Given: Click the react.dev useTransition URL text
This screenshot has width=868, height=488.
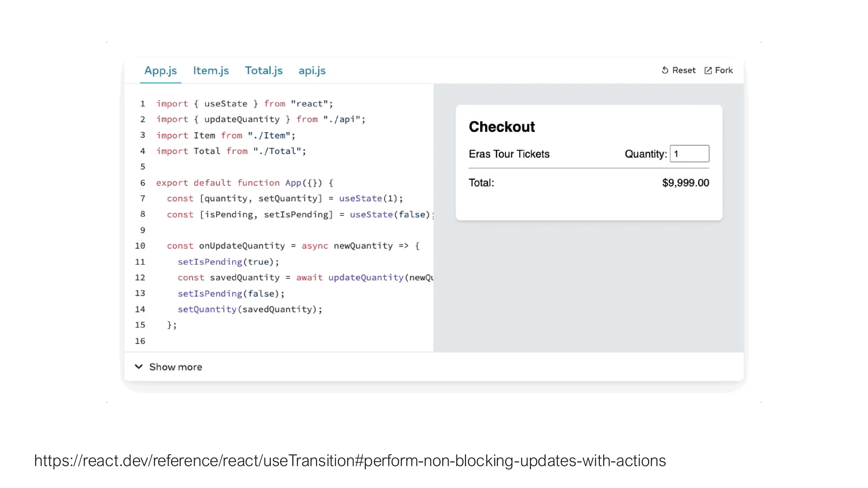Looking at the screenshot, I should tap(350, 461).
